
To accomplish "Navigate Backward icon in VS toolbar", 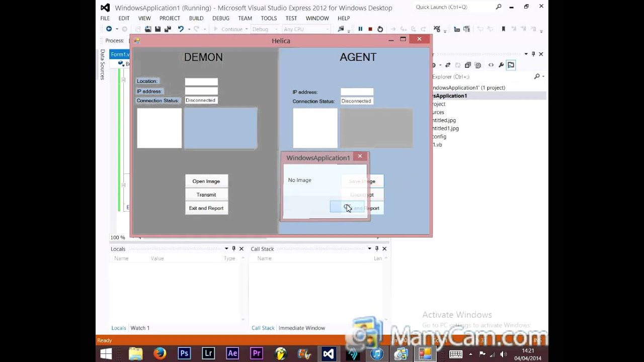I will tap(109, 29).
